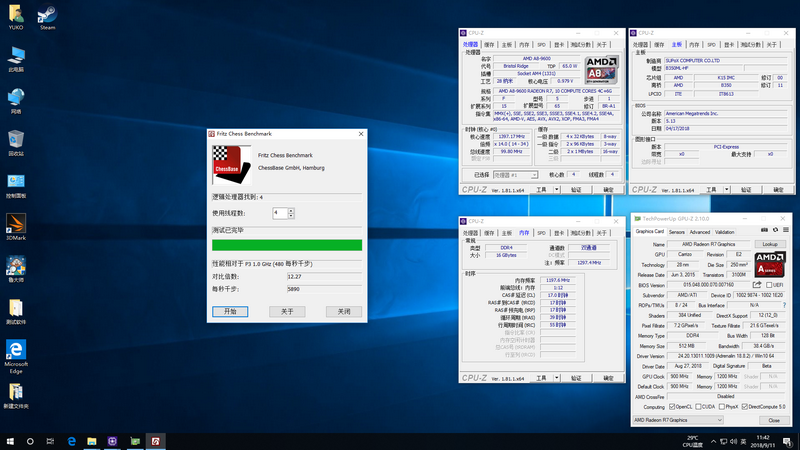Select the 网络 desktop icon
Screen dimensions: 800x450
[x=16, y=101]
